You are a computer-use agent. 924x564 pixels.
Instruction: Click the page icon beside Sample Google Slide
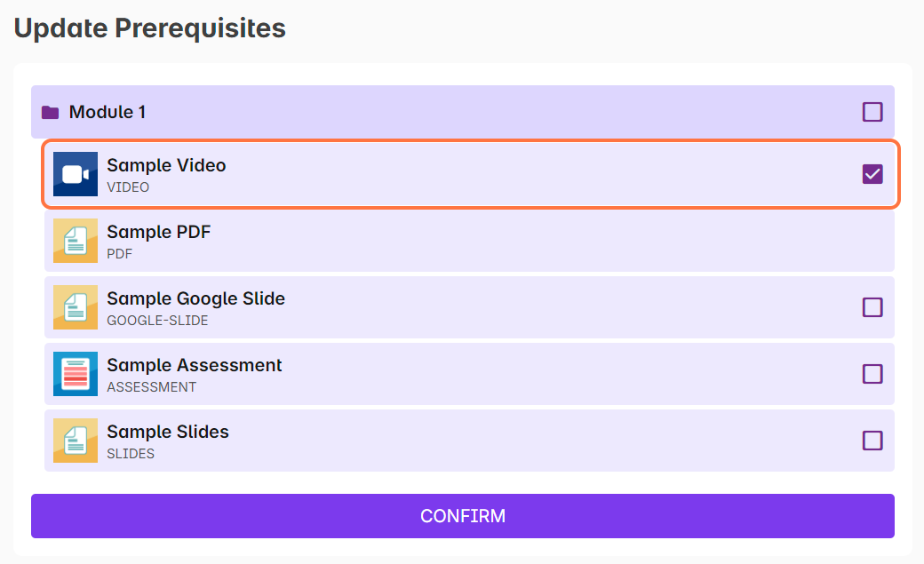(75, 307)
